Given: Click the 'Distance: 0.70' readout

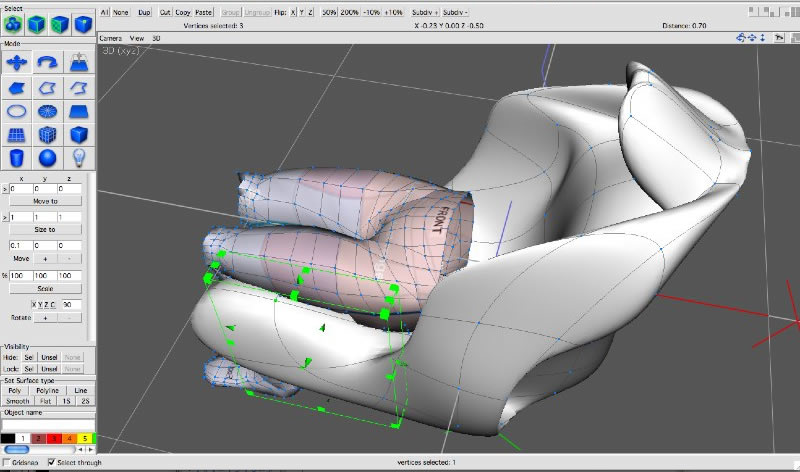Looking at the screenshot, I should click(x=684, y=26).
